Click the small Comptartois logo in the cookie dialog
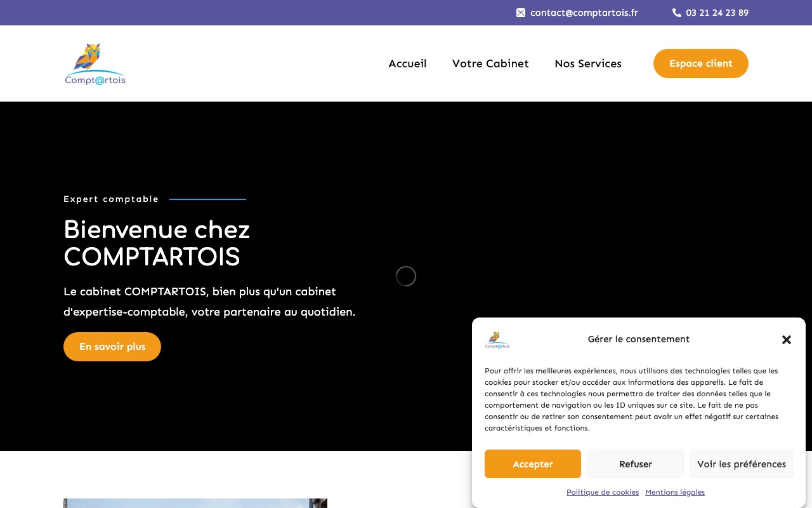The image size is (812, 508). coord(497,340)
